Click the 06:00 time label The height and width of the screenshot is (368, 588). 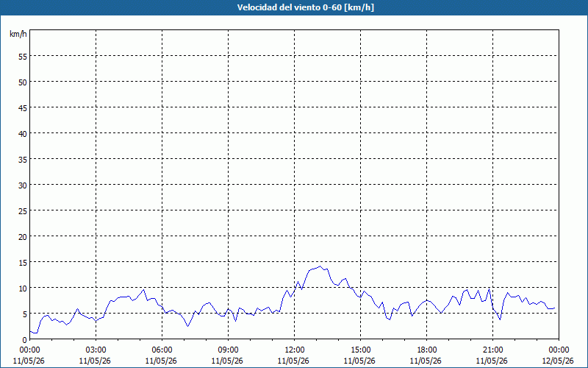tap(162, 350)
